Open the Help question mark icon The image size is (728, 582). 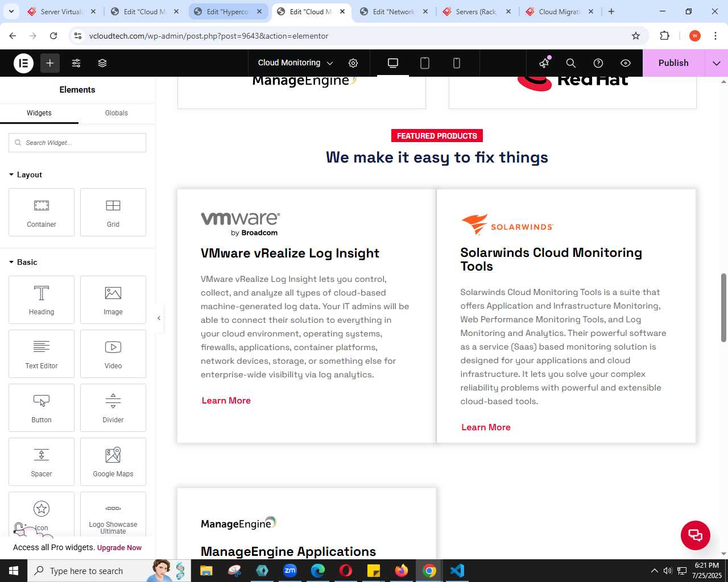(598, 63)
